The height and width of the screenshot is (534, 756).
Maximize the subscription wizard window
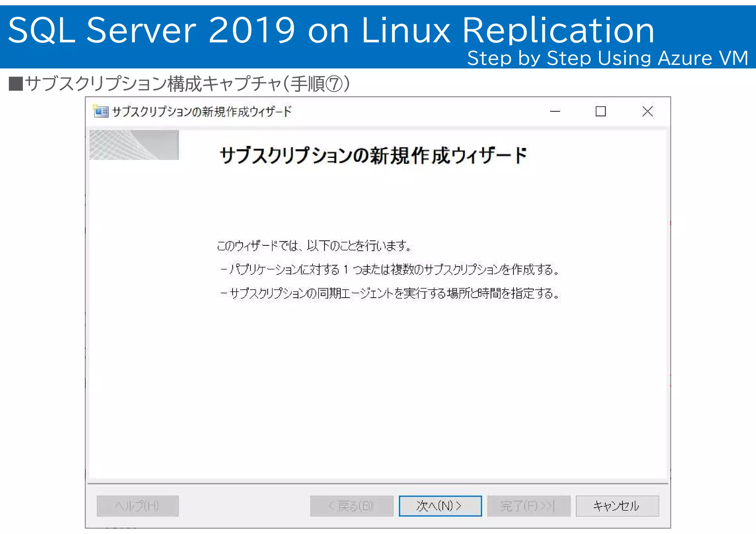click(601, 111)
